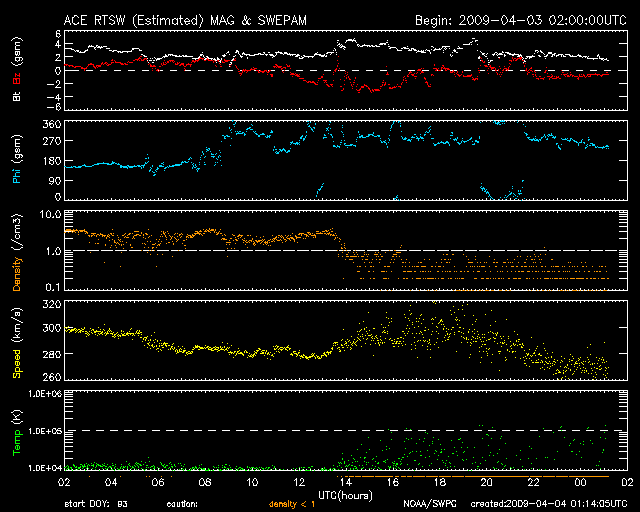Viewport: 640px width, 512px height.
Task: Click the '16' hour tick on the time axis
Action: 393,483
